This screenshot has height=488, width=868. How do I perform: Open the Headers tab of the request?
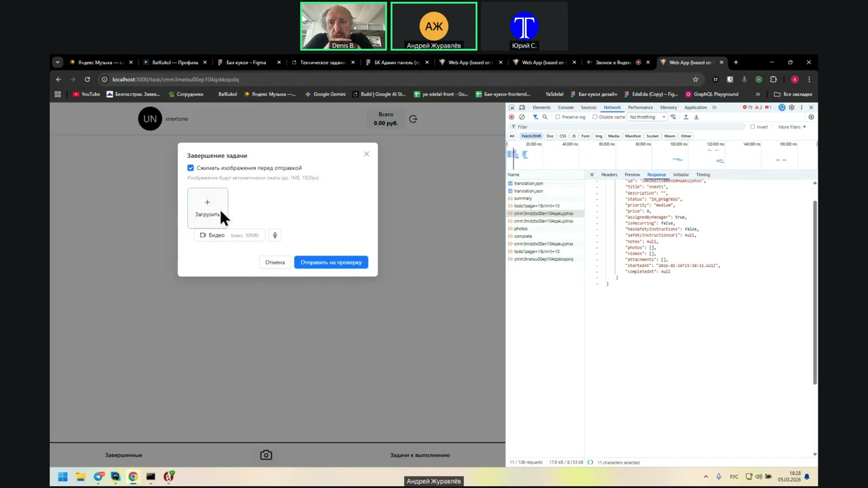[609, 175]
